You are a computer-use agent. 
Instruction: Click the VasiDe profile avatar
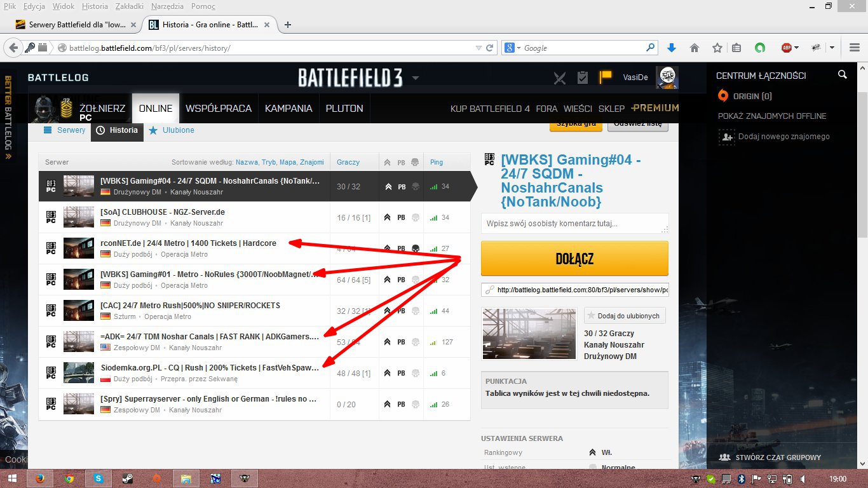pyautogui.click(x=667, y=78)
